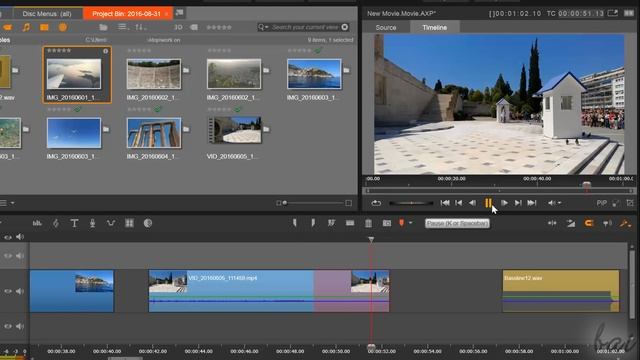Click the add-tab icon next to Project Bin
This screenshot has width=640, height=360.
pos(179,13)
